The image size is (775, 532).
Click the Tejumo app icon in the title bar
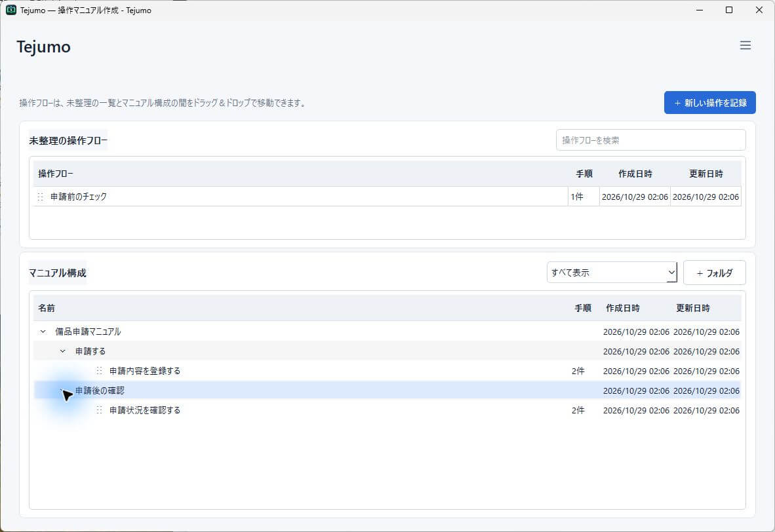11,10
